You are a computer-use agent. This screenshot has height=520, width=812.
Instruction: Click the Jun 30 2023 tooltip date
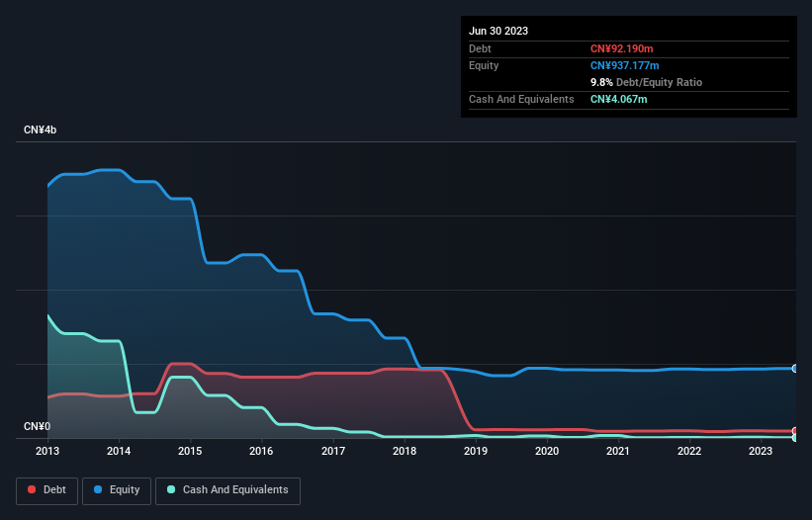coord(498,31)
